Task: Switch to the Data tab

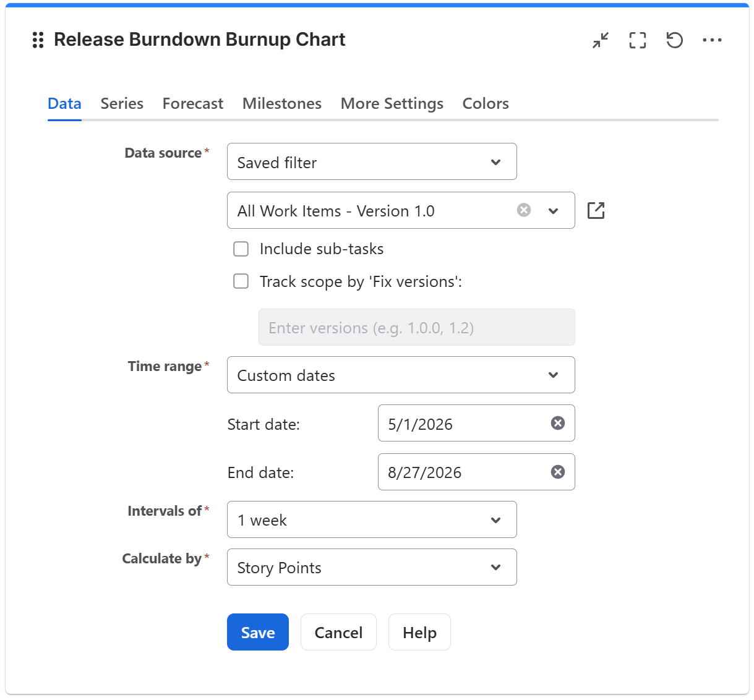Action: click(x=64, y=103)
